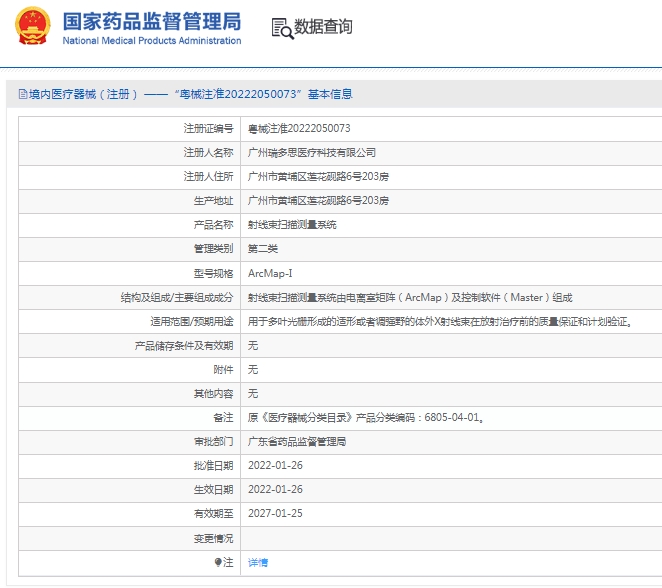Click the 附件 label
The width and height of the screenshot is (662, 588).
223,370
